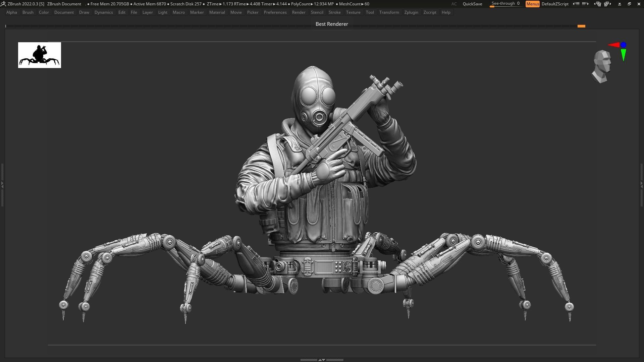The height and width of the screenshot is (362, 644).
Task: Click the 'Active Mem 6870' status text
Action: click(x=150, y=4)
